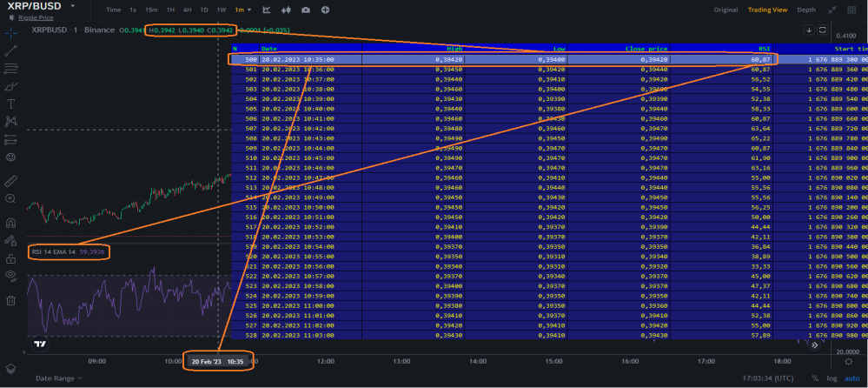868x388 pixels.
Task: Delete drawings with the trash icon
Action: point(10,300)
